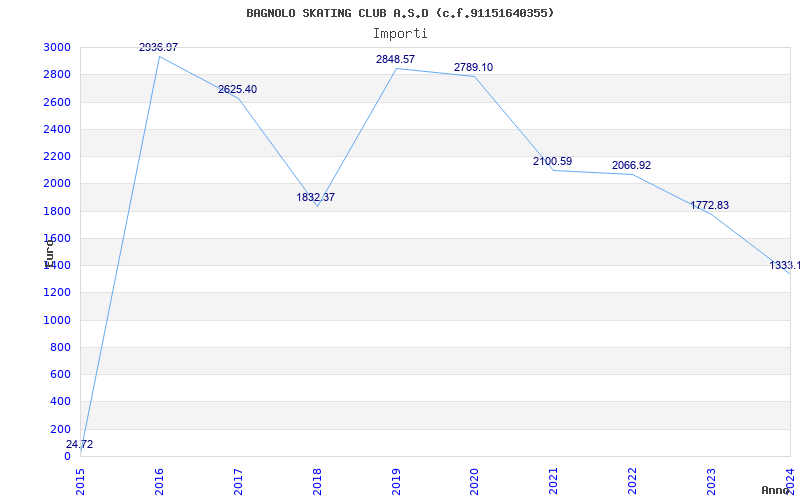800x500 pixels.
Task: Select the 24.72 data label
Action: click(x=80, y=444)
